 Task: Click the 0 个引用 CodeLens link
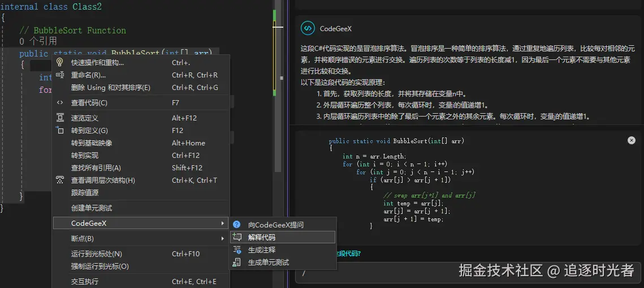pyautogui.click(x=38, y=41)
